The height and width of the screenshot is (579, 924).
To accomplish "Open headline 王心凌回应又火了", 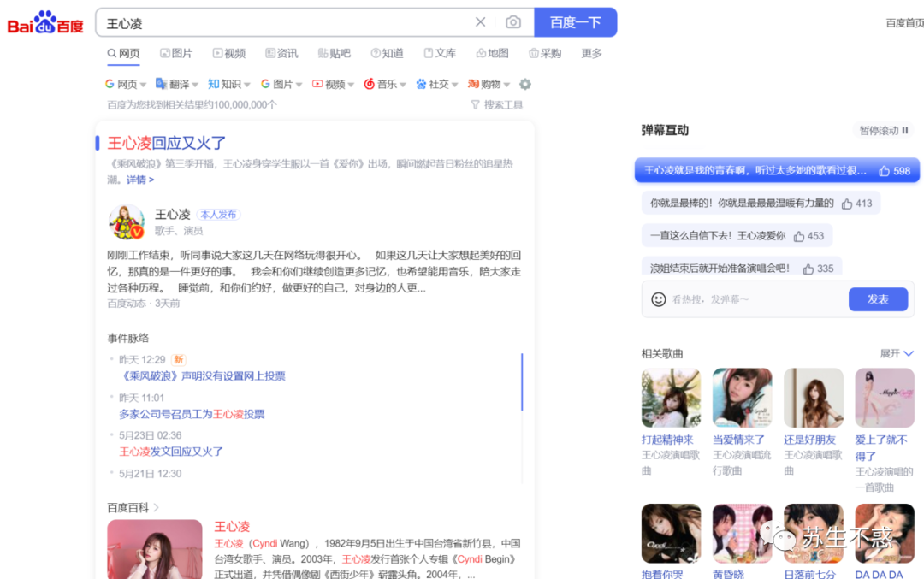I will 167,143.
